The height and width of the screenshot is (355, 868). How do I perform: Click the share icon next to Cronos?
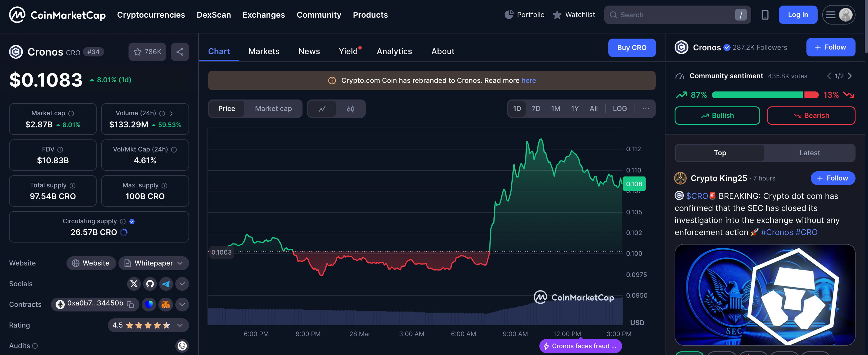click(x=180, y=52)
